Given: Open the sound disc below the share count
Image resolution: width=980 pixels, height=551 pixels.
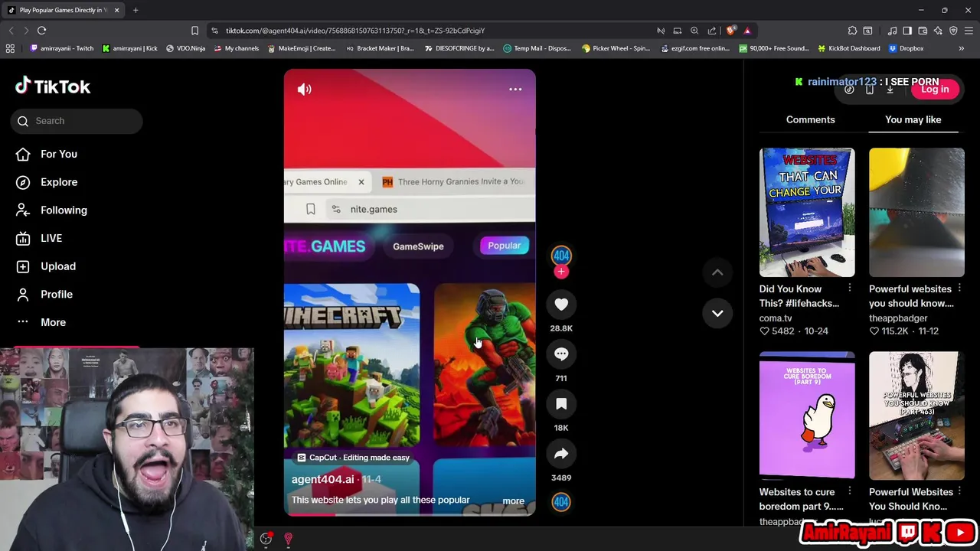Looking at the screenshot, I should pos(561,502).
